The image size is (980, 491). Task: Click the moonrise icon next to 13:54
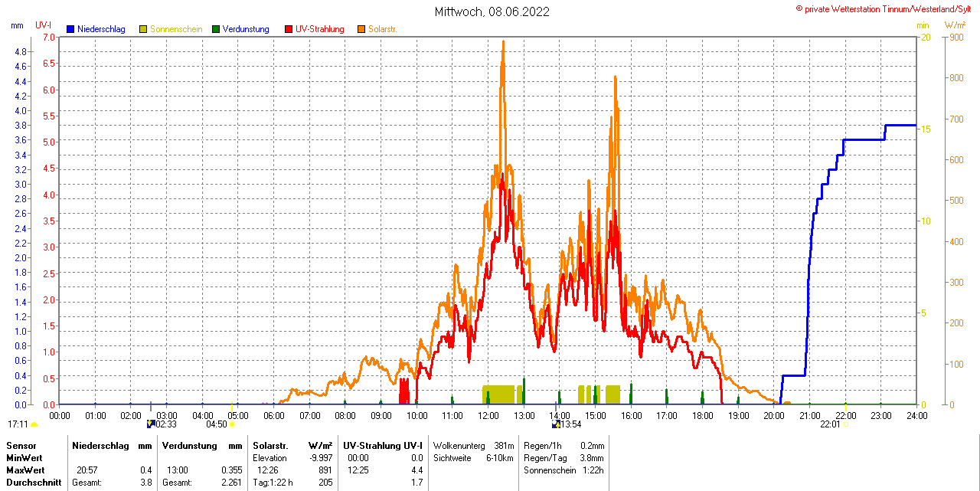555,424
